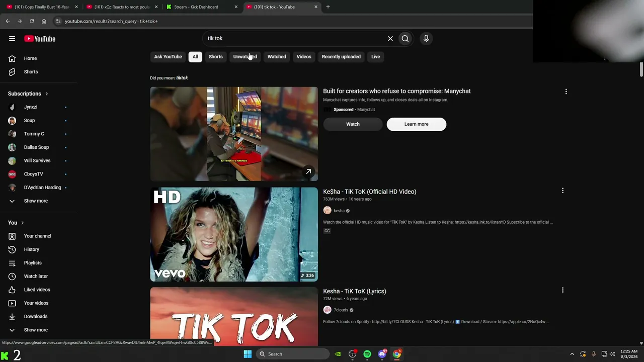Image resolution: width=644 pixels, height=362 pixels.
Task: Switch to the 'Cops Finally Bust 16-Year' browser tab
Action: point(41,7)
